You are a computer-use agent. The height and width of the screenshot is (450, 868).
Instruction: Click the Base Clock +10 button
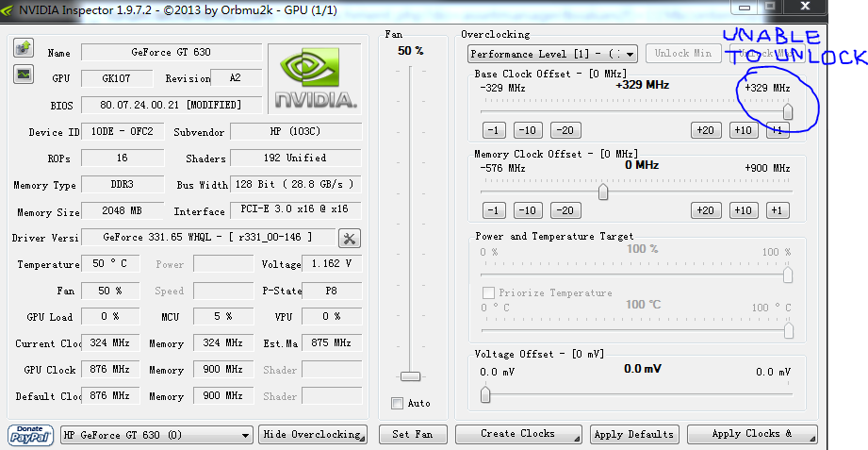744,130
